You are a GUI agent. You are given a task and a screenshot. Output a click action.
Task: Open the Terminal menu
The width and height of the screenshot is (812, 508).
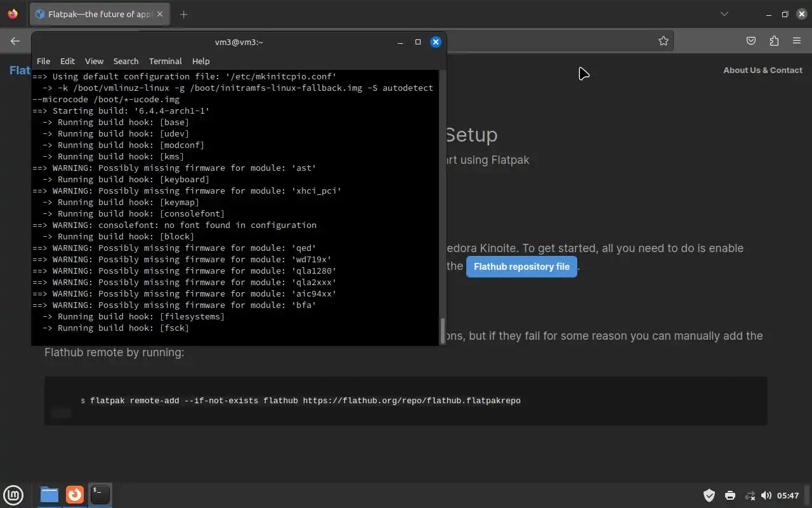[x=165, y=61]
